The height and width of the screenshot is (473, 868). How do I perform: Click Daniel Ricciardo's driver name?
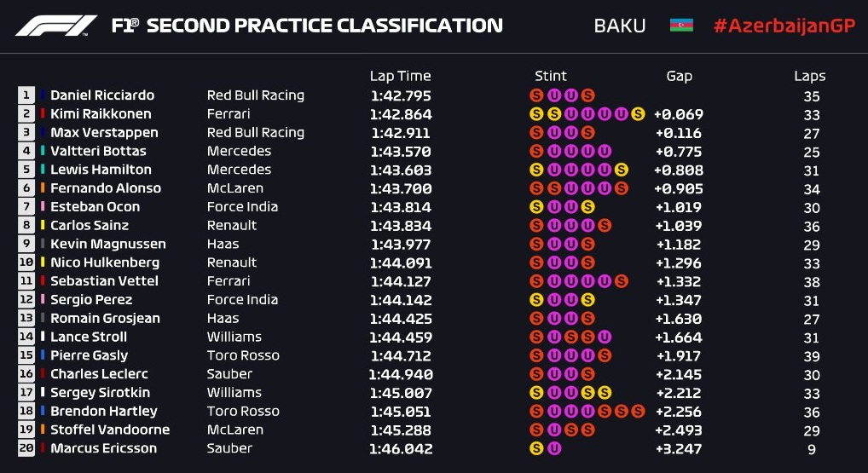102,95
